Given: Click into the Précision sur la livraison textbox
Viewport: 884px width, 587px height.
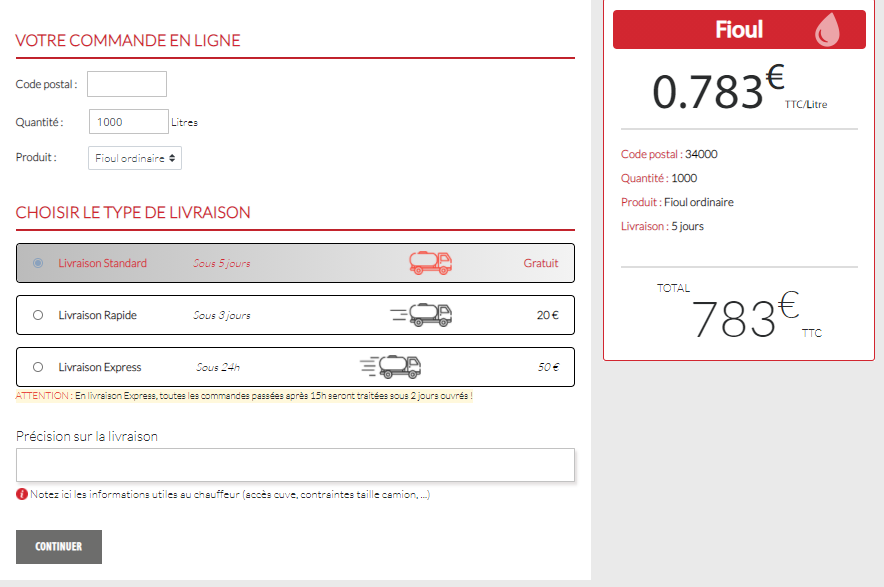Looking at the screenshot, I should [x=295, y=465].
